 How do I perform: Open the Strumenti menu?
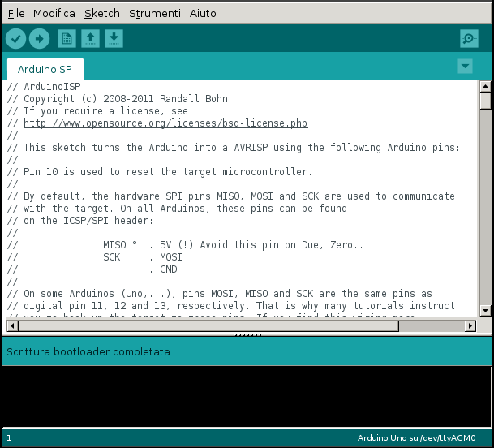tap(155, 14)
